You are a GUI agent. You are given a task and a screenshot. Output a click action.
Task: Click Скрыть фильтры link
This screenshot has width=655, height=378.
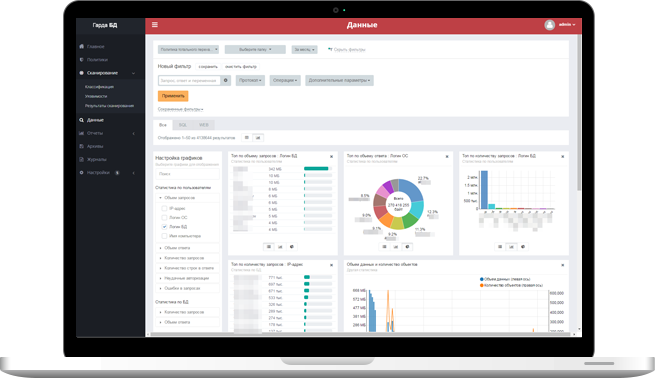pyautogui.click(x=347, y=49)
